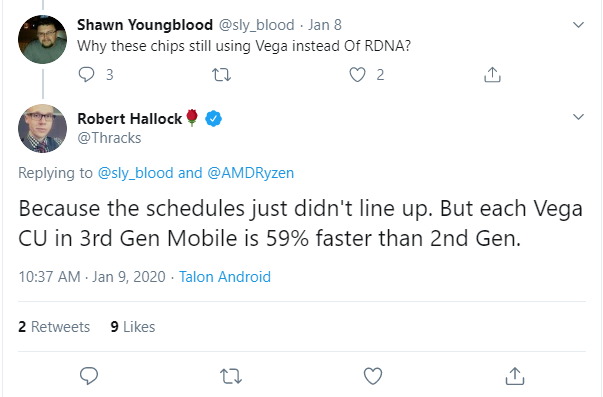
Task: Share Robert Hallock's tweet
Action: [x=515, y=376]
